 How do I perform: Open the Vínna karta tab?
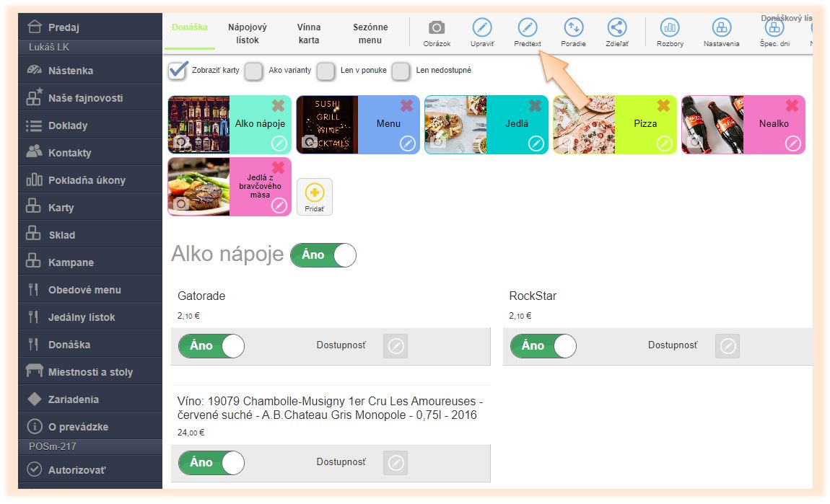click(x=309, y=33)
